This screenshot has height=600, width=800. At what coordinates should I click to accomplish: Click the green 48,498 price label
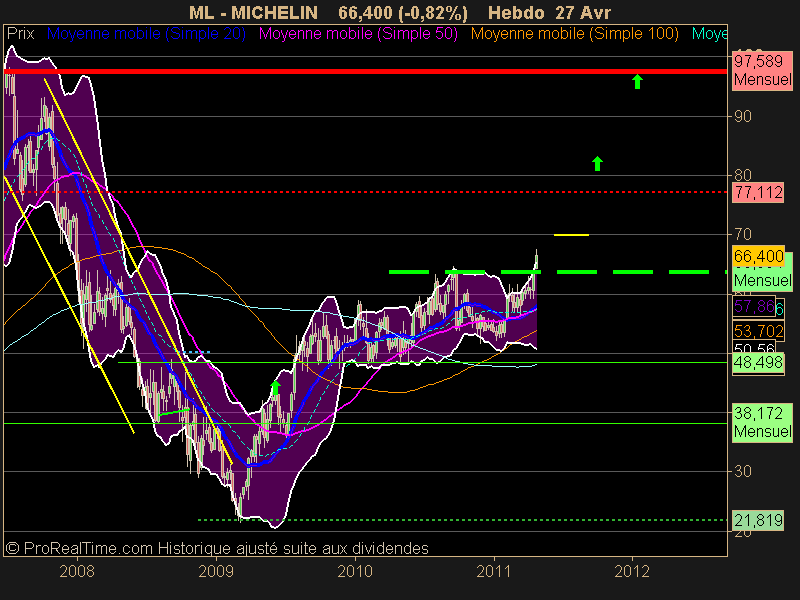(x=758, y=363)
